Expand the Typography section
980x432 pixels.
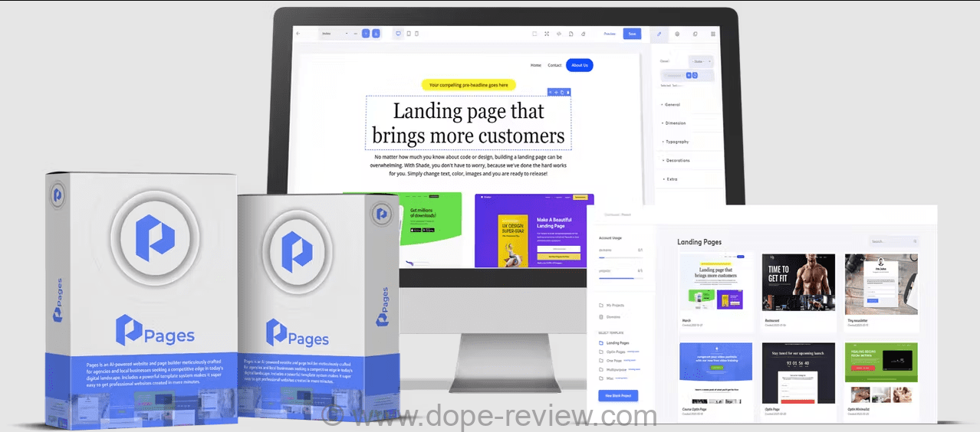pyautogui.click(x=676, y=142)
